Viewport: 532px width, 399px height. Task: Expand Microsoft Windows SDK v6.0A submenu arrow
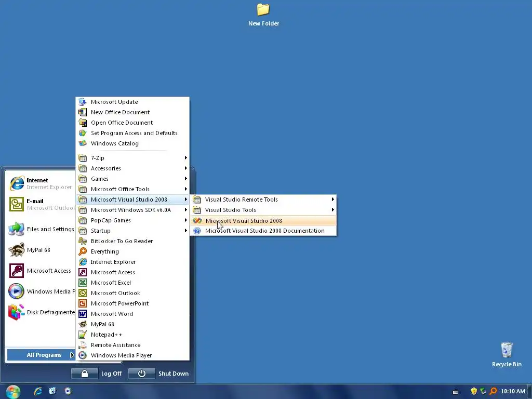click(x=185, y=210)
